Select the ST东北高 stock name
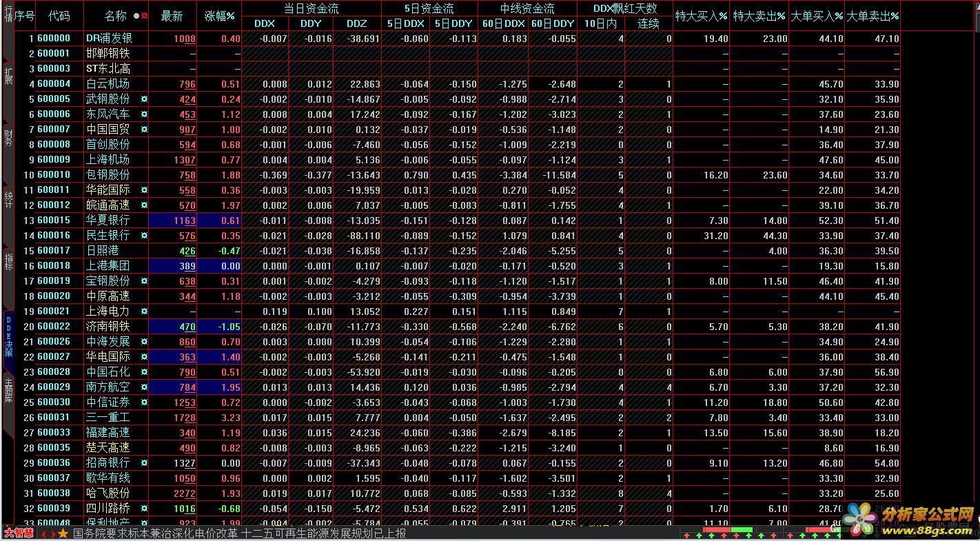This screenshot has width=980, height=541. point(108,69)
